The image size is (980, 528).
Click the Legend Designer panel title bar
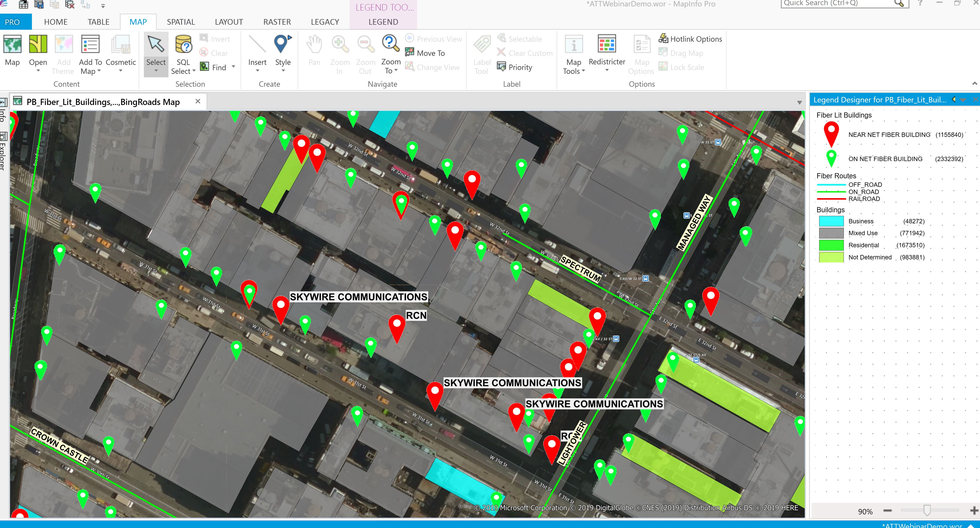click(x=880, y=100)
